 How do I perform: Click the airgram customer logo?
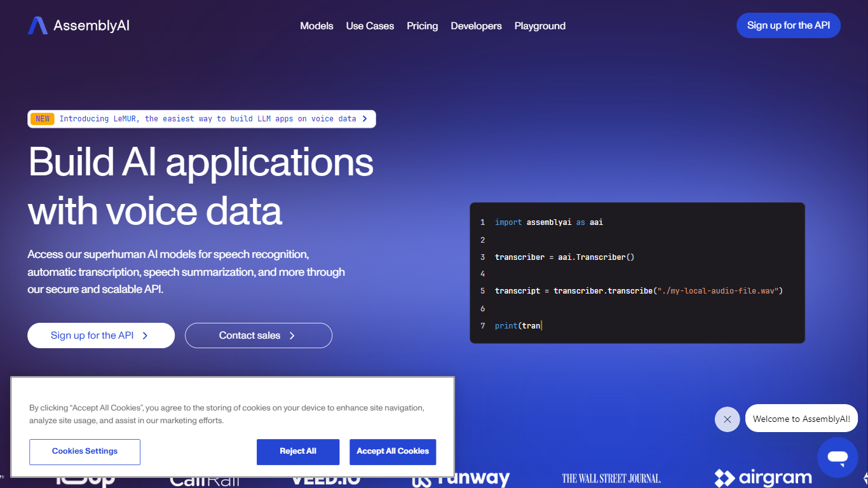click(x=763, y=478)
